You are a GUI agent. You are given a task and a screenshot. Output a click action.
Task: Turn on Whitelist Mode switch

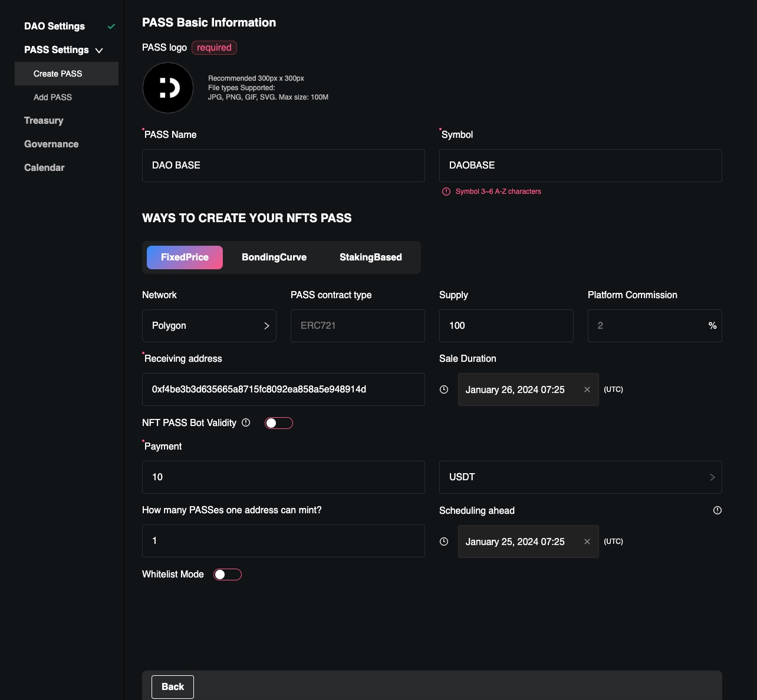click(227, 574)
